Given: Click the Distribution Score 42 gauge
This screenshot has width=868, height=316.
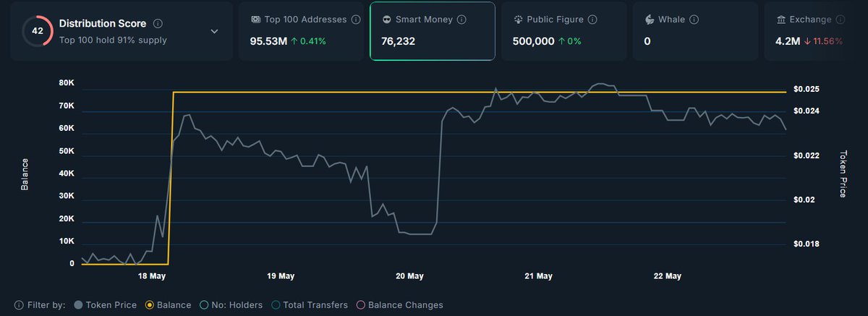Looking at the screenshot, I should point(38,31).
